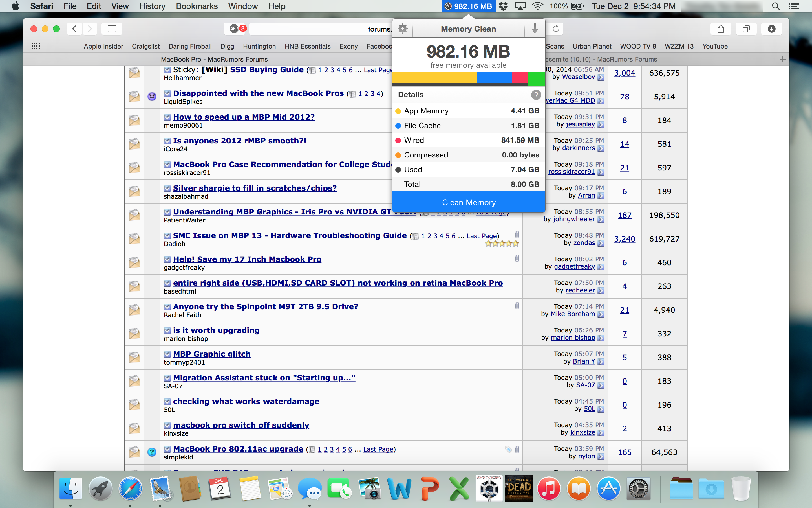The height and width of the screenshot is (508, 812).
Task: Open Spotlight search in menu bar
Action: (775, 6)
